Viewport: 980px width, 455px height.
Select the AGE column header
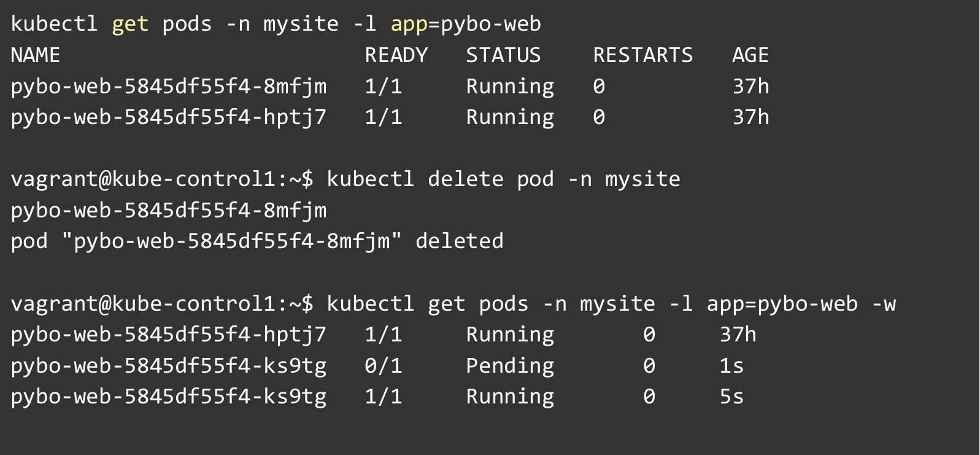click(750, 55)
